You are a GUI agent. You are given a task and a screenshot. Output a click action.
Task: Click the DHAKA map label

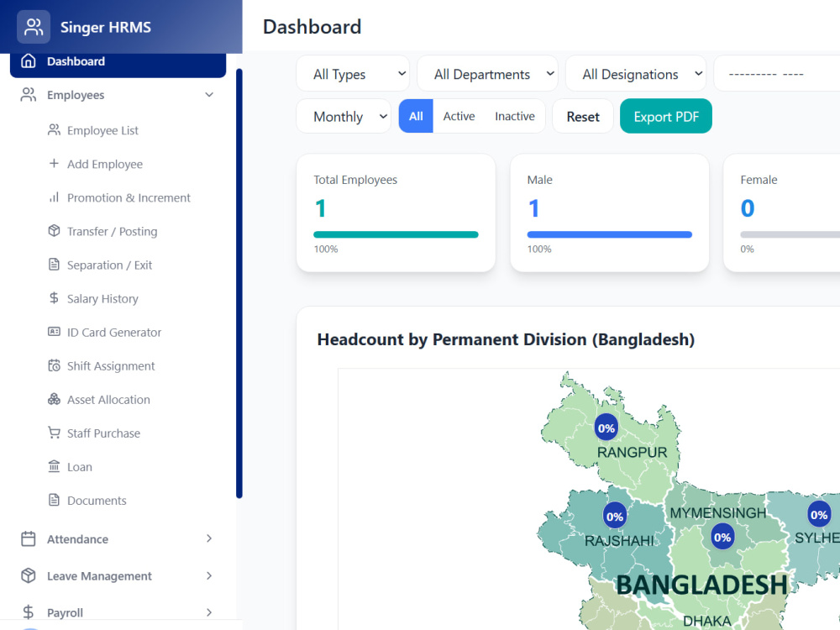[706, 621]
